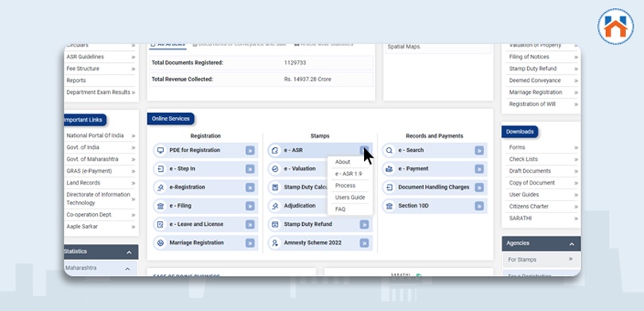Expand the e-Registration arrow button
Image resolution: width=644 pixels, height=311 pixels.
[x=250, y=188]
